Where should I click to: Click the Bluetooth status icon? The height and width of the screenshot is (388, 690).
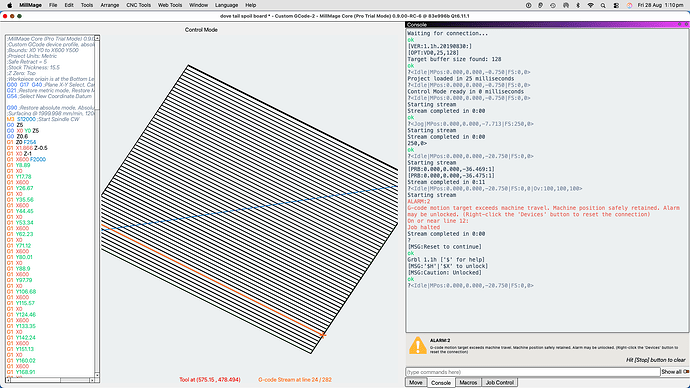[578, 5]
